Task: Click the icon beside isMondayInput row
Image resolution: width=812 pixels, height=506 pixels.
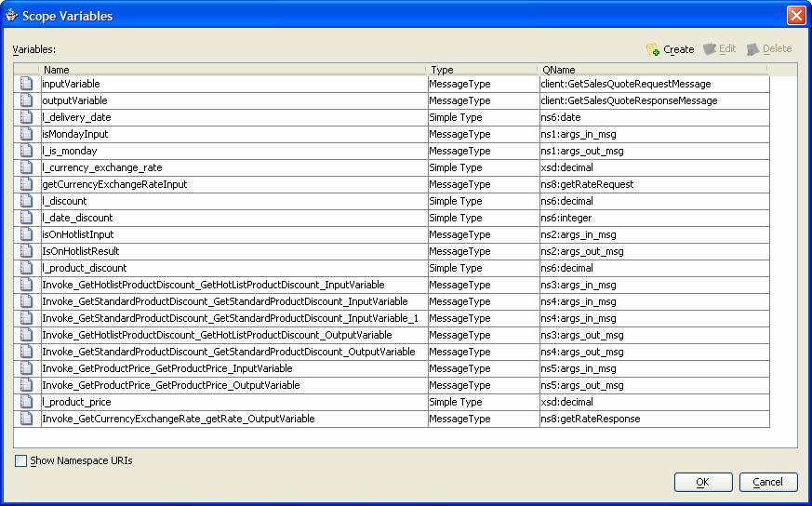Action: point(27,134)
